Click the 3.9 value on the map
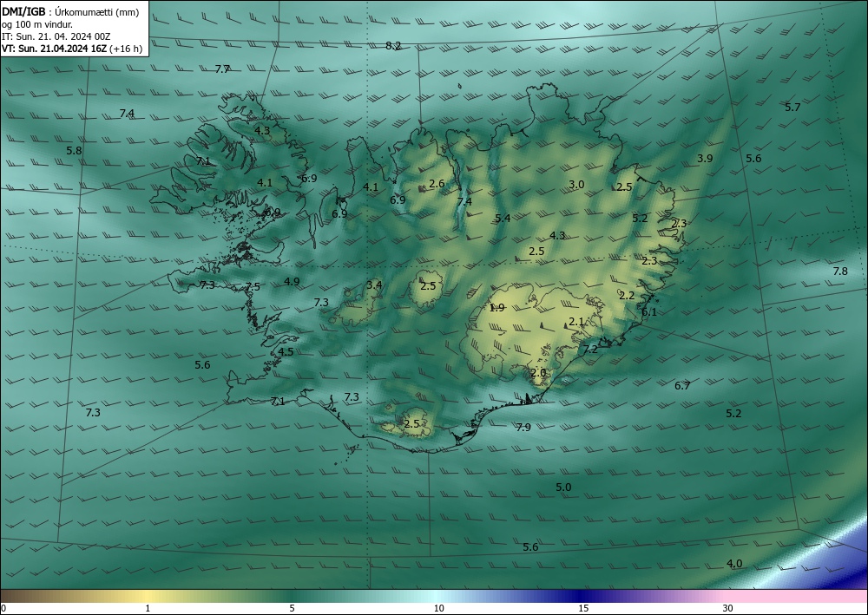The width and height of the screenshot is (868, 615). click(705, 159)
